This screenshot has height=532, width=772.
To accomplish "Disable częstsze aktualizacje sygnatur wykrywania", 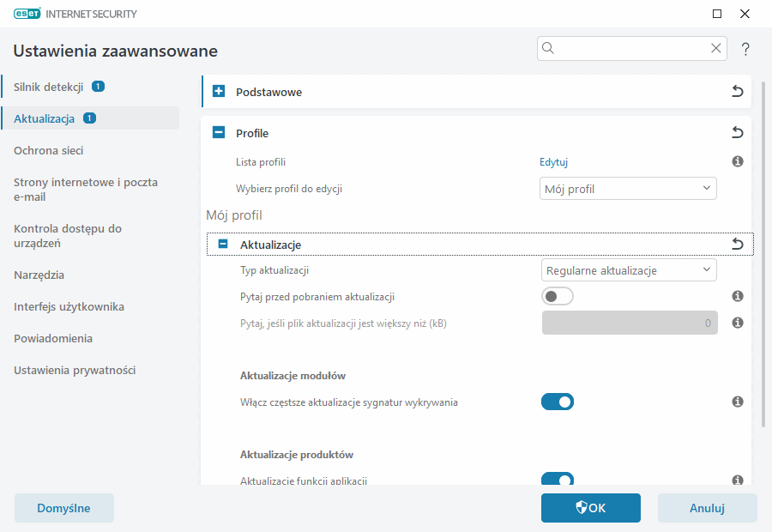I will [x=558, y=401].
